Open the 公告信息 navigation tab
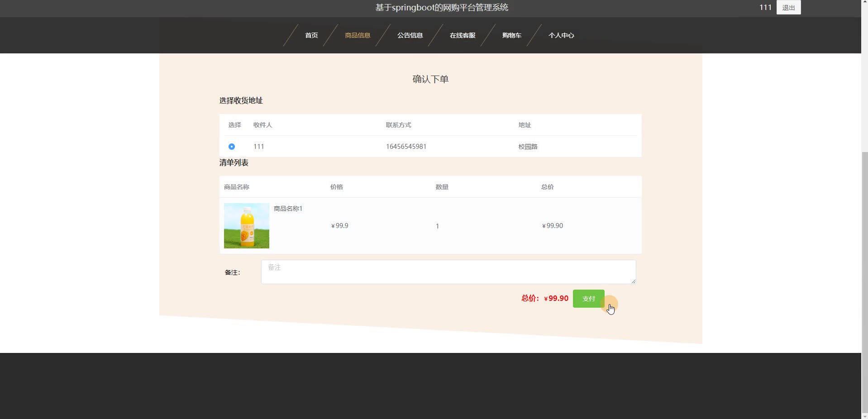Viewport: 868px width, 419px height. (x=410, y=35)
